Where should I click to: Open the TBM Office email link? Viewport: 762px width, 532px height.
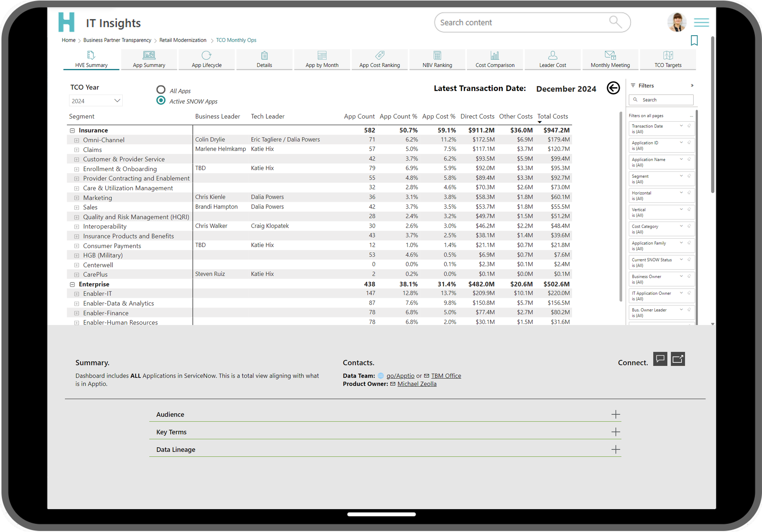446,376
